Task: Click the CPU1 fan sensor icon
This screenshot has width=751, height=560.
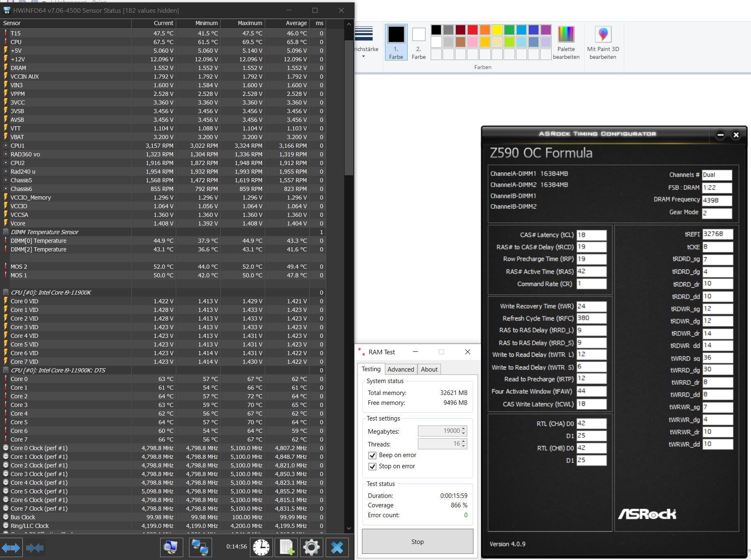Action: (6, 146)
